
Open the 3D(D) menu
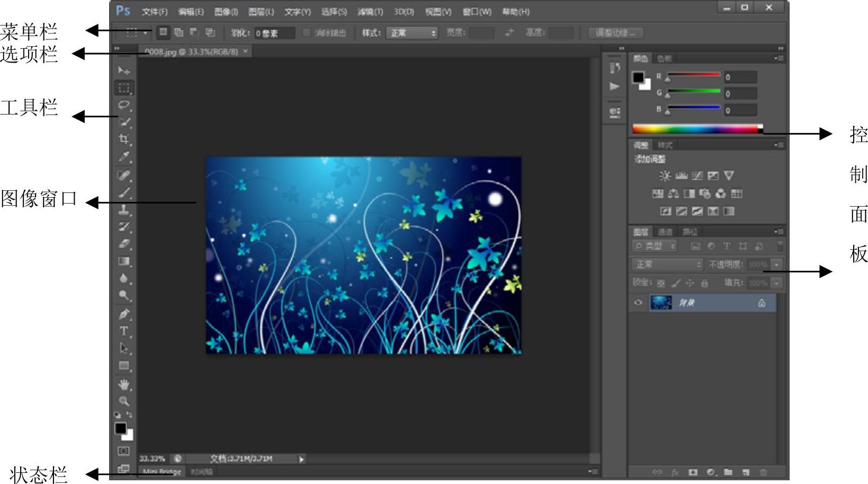pos(404,12)
